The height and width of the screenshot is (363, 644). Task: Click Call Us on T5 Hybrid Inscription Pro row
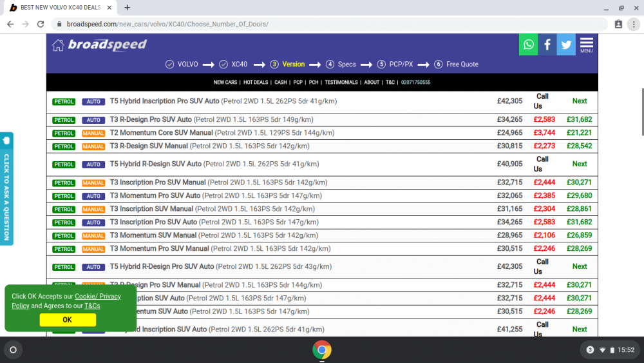(x=542, y=101)
